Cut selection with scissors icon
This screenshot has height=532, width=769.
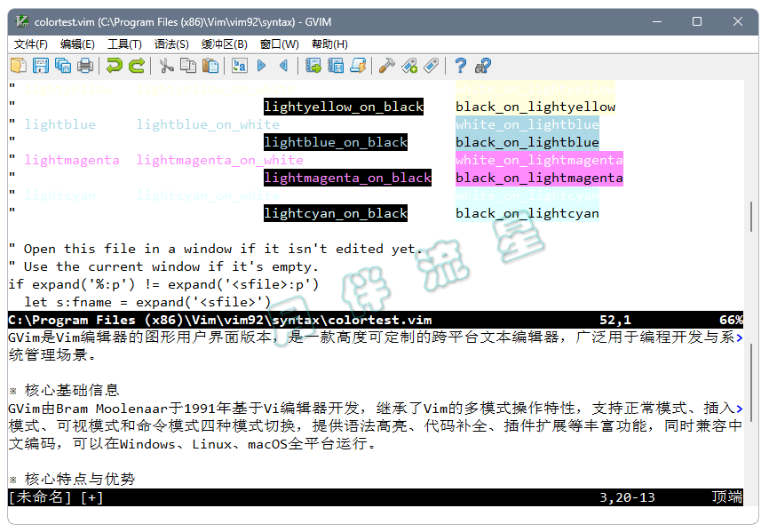click(166, 65)
